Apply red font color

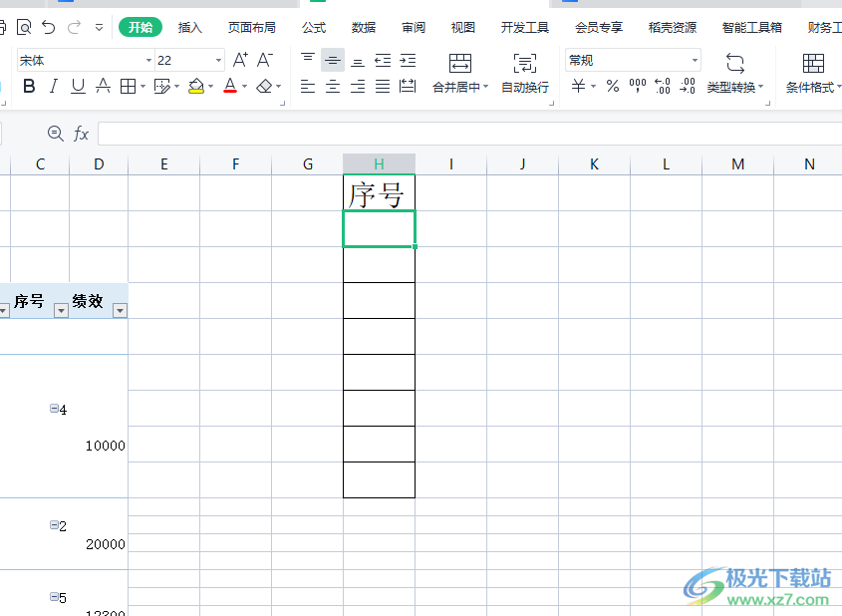coord(230,86)
